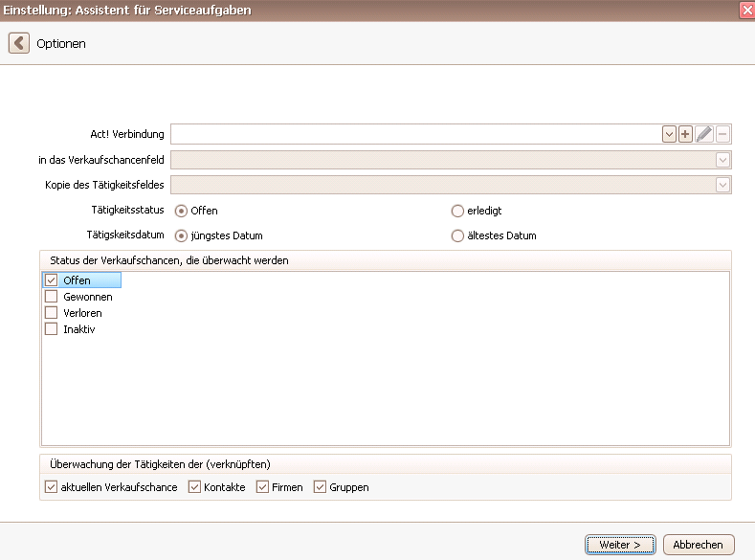
Task: Click the Tätigkeitsstatus label
Action: (x=127, y=210)
